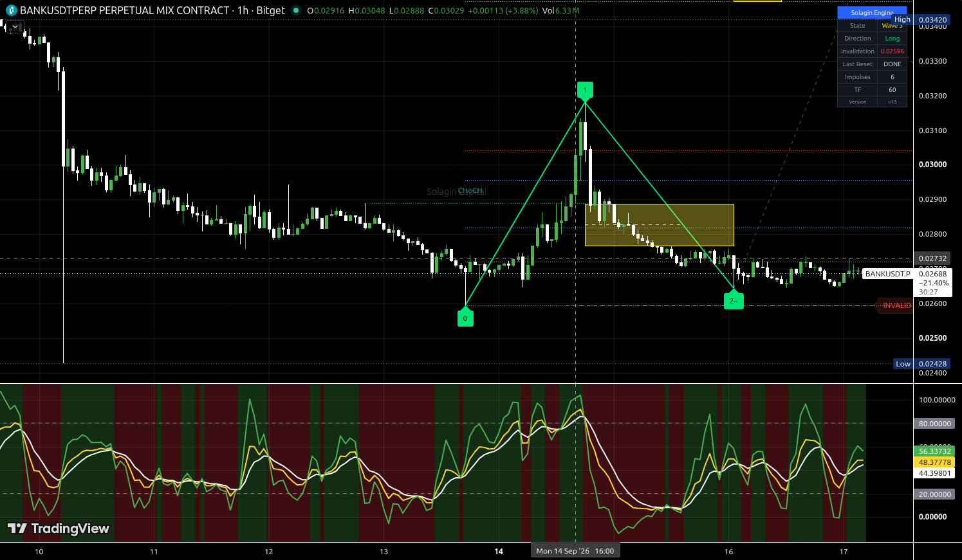Click the 0.02732 price line label
This screenshot has width=962, height=560.
pos(932,258)
